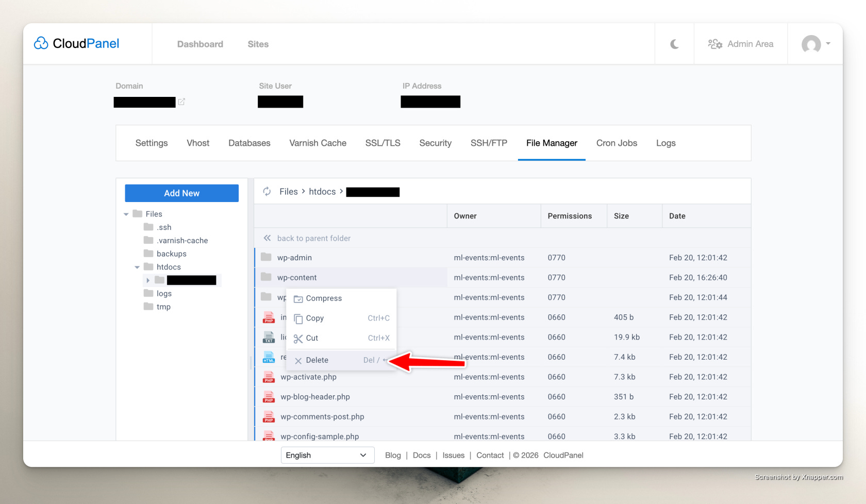
Task: Select the wp-config-sample.php file name
Action: (x=320, y=436)
